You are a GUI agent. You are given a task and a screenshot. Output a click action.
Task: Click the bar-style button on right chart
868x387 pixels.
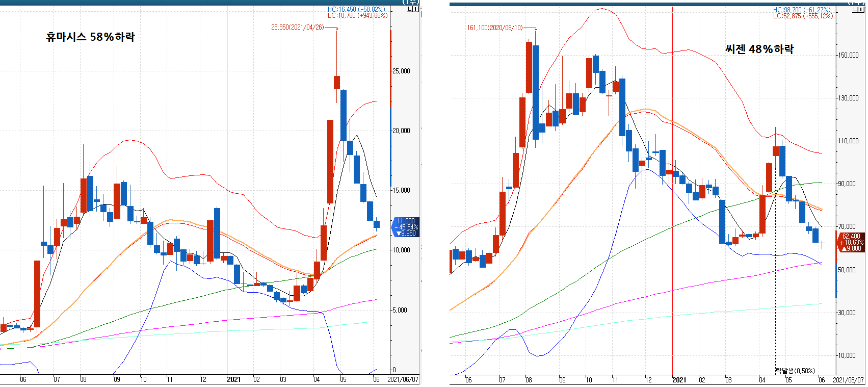click(x=861, y=9)
